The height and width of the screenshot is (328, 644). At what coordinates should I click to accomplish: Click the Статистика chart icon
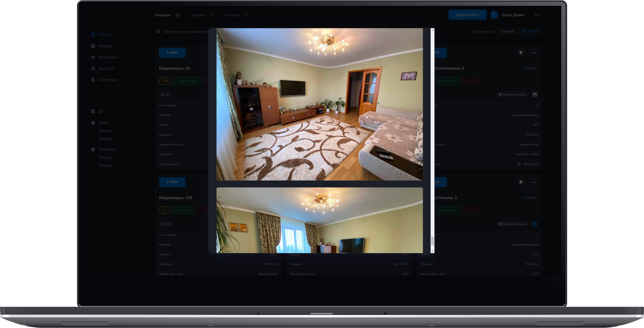point(93,80)
